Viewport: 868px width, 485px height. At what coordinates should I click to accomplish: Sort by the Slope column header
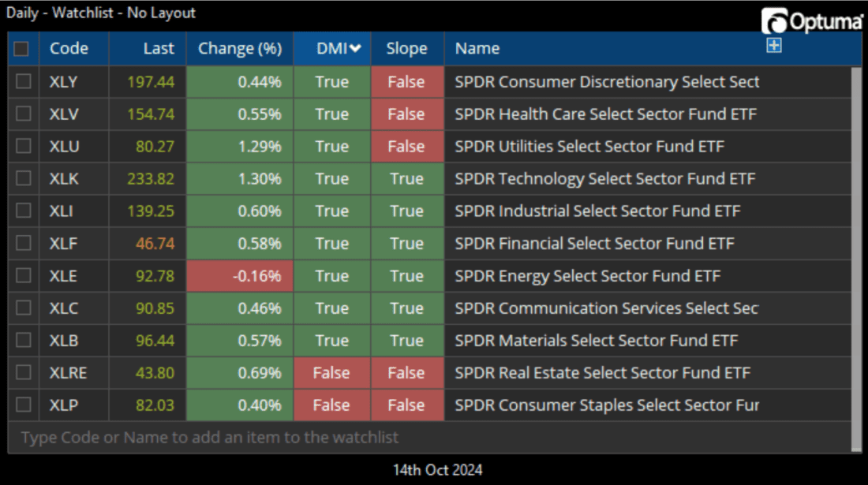point(406,48)
